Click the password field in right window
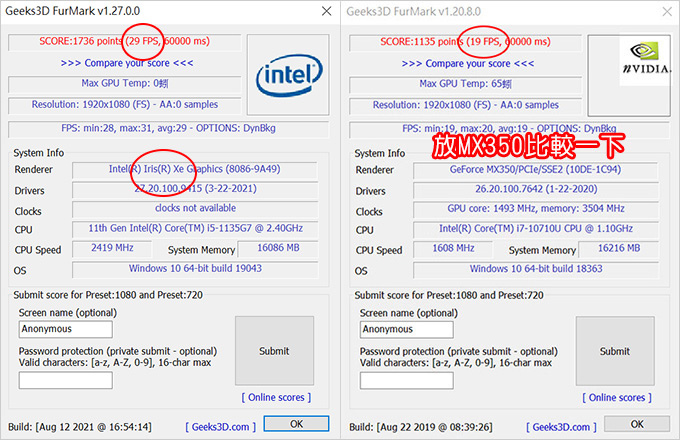 click(407, 381)
